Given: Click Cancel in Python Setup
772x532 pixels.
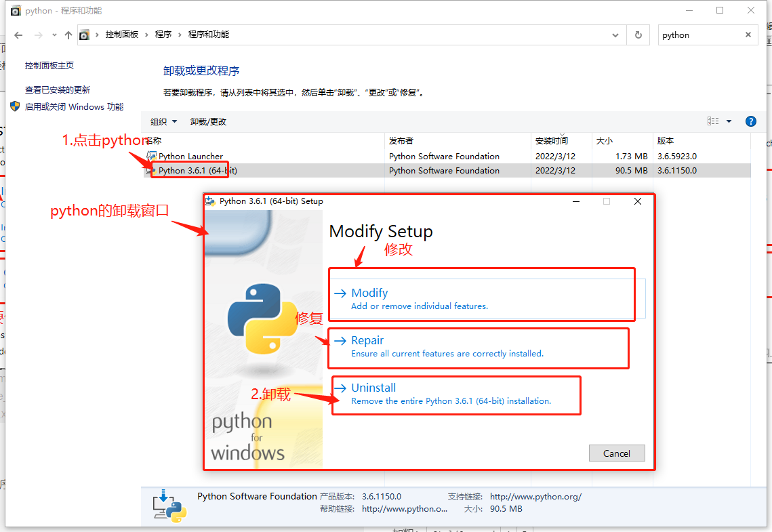Looking at the screenshot, I should click(617, 453).
